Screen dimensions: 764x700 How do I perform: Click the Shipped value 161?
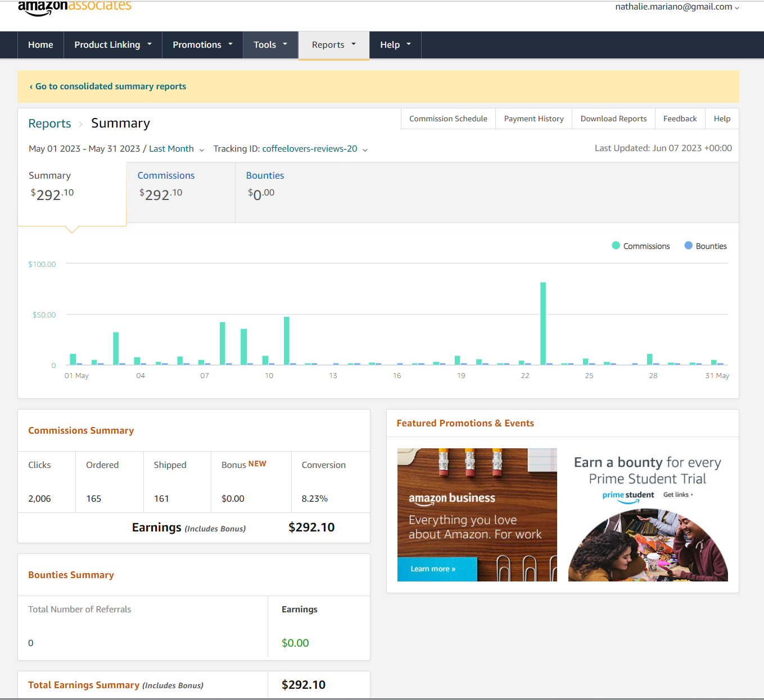click(161, 499)
